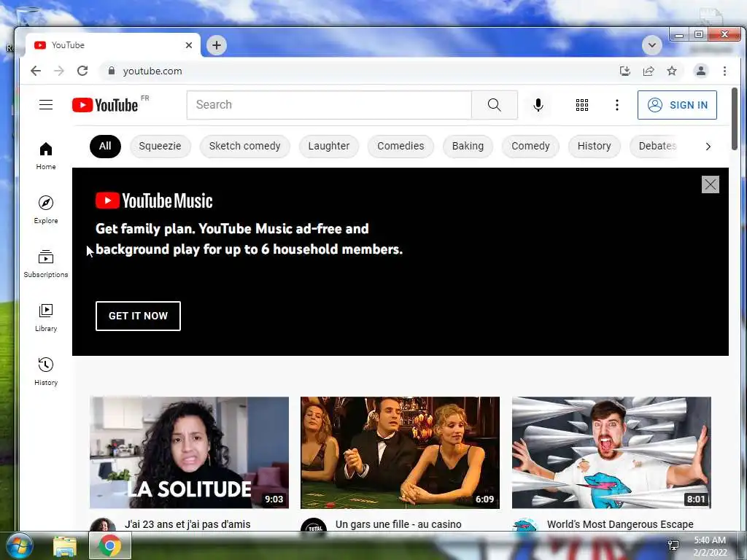This screenshot has width=747, height=560.
Task: Open Explore in the sidebar
Action: [x=46, y=209]
